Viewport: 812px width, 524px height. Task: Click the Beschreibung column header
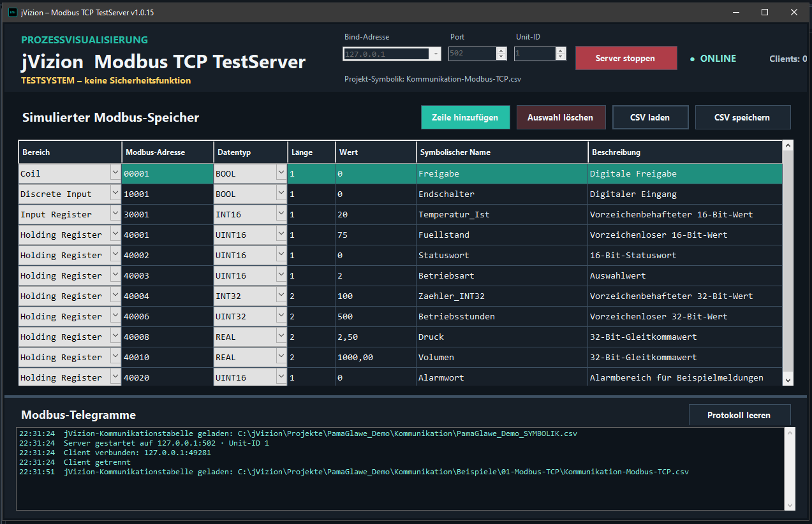pyautogui.click(x=685, y=152)
